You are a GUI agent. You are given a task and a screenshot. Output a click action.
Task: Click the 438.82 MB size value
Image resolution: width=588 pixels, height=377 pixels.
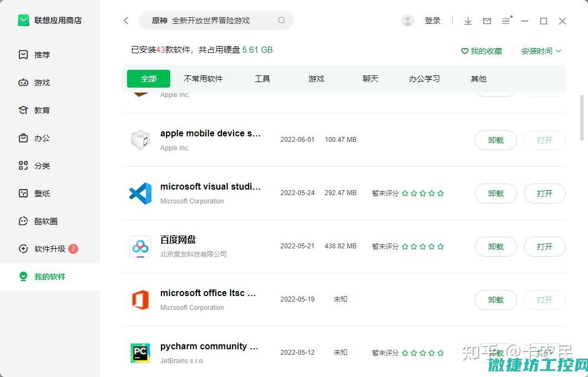tap(341, 246)
